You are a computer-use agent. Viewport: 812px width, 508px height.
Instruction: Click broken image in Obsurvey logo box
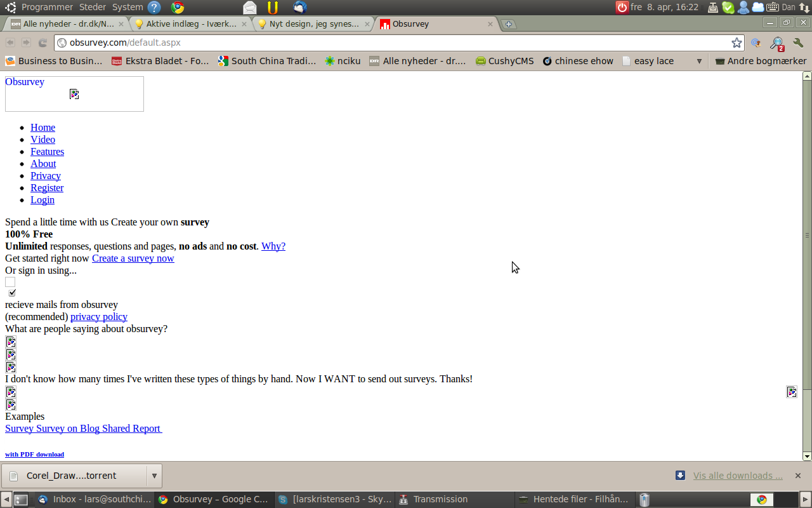pos(74,94)
